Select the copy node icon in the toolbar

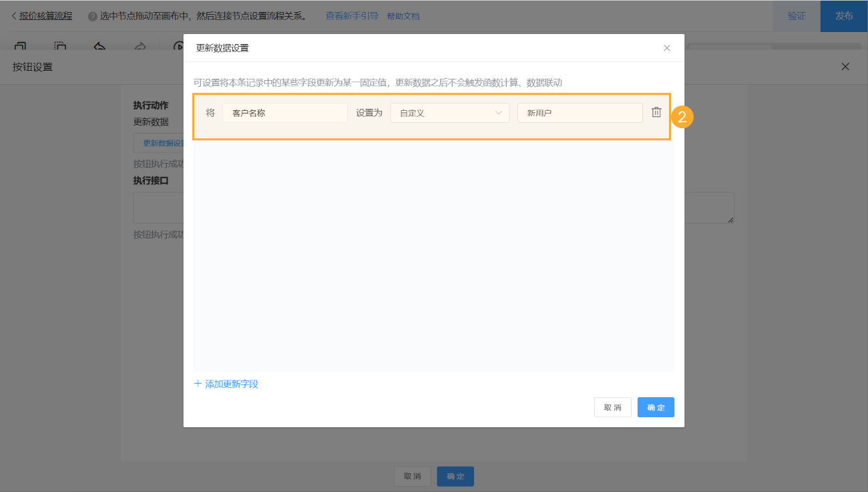(x=19, y=44)
